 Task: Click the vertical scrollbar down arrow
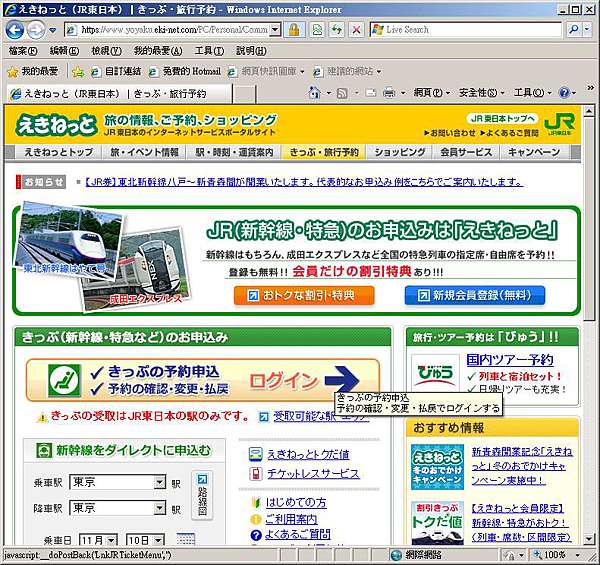589,539
